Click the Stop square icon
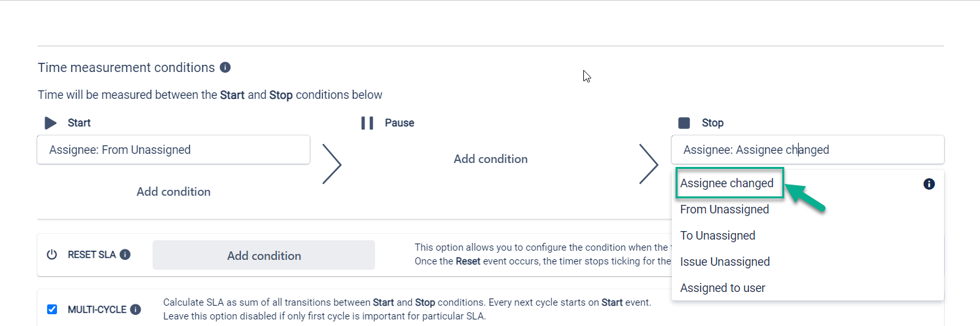980x326 pixels. [684, 123]
